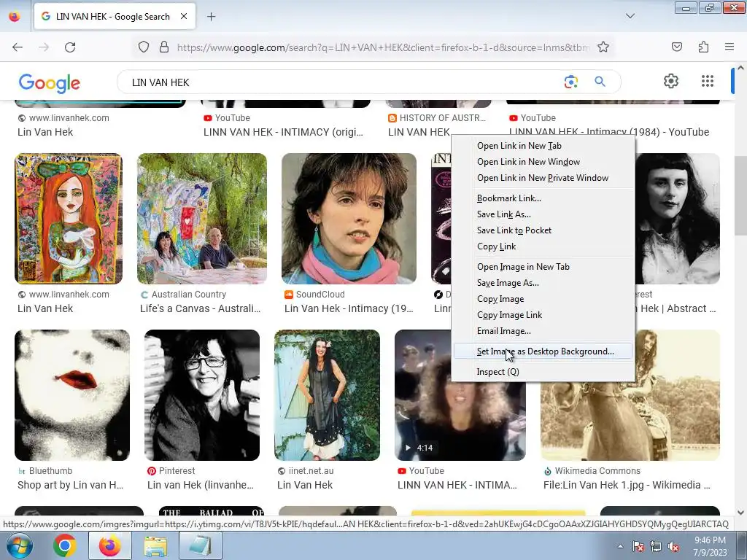The image size is (747, 560).
Task: Open the SoundCloud Intimacy portrait thumbnail
Action: pyautogui.click(x=349, y=219)
